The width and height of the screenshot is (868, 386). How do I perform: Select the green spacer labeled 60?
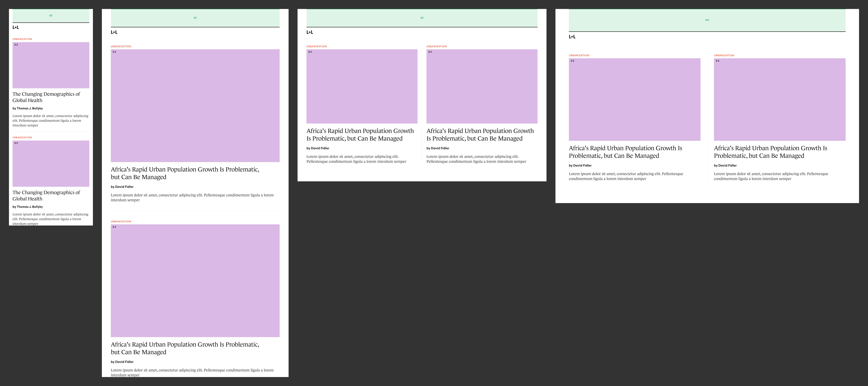pyautogui.click(x=51, y=15)
